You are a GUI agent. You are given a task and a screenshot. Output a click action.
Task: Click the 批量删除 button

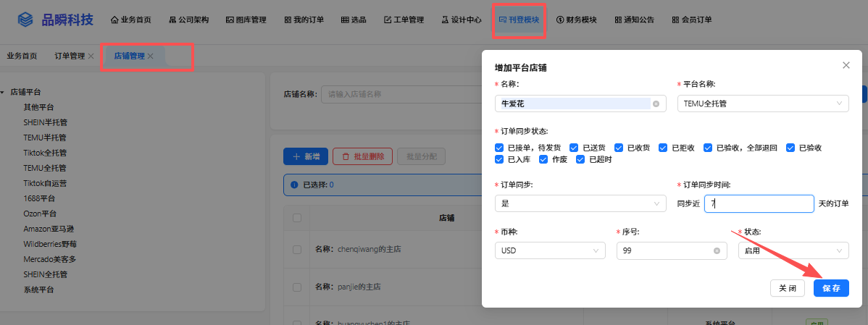362,156
